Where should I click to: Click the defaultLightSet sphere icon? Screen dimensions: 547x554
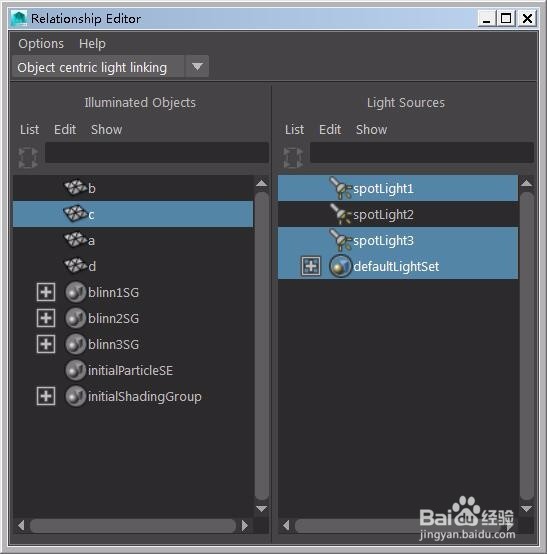[x=340, y=266]
